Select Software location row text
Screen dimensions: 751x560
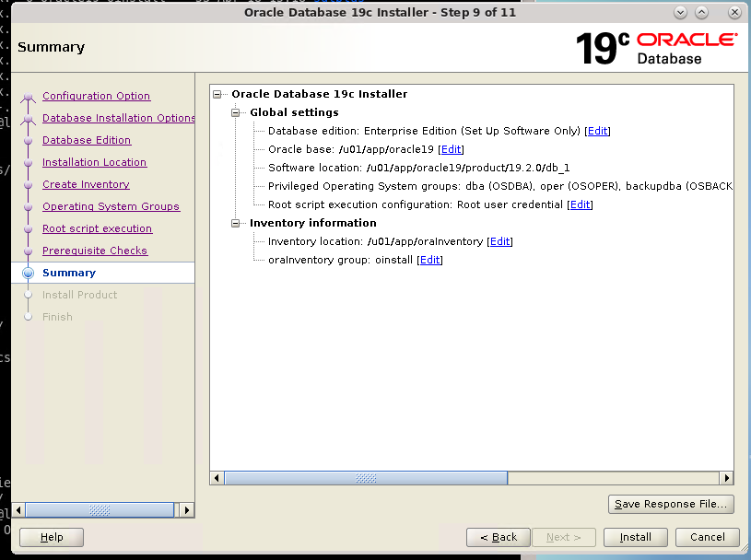[x=419, y=168]
